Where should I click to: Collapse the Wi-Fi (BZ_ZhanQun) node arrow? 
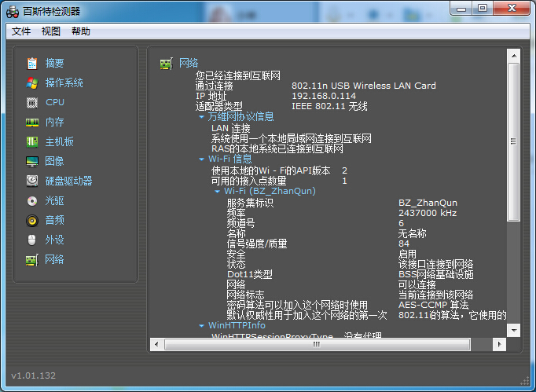click(x=217, y=192)
